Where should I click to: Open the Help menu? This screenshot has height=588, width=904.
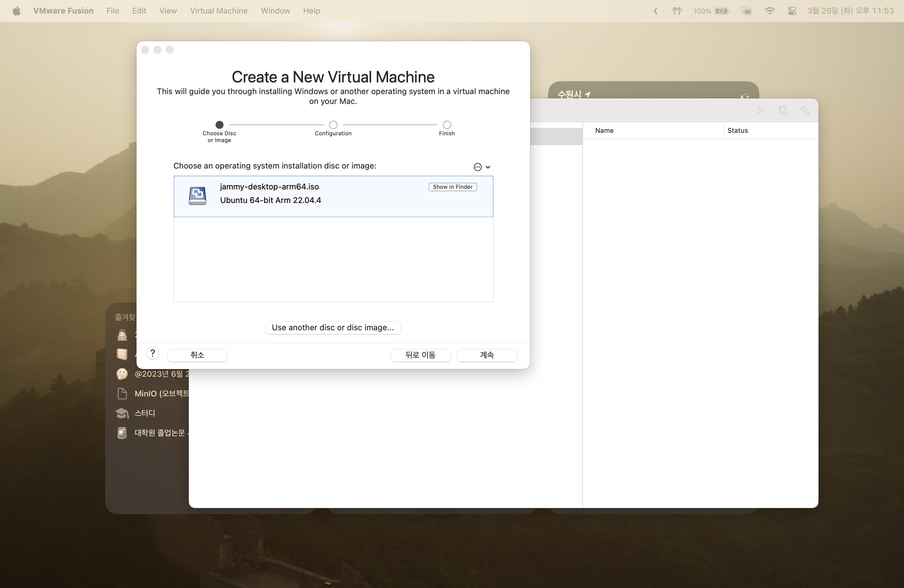click(311, 11)
